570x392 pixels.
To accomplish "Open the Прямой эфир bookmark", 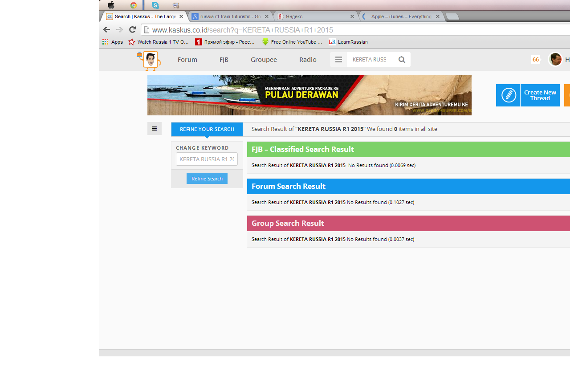I will point(225,42).
